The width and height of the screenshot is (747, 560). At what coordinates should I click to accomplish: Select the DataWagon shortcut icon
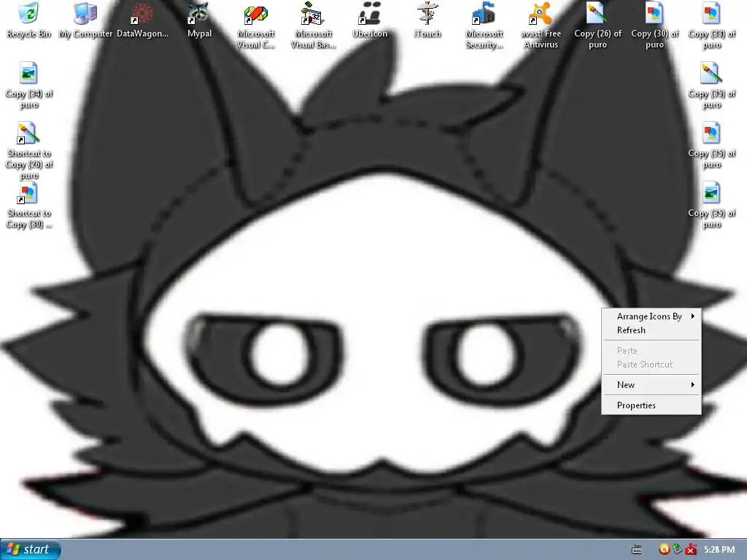142,20
